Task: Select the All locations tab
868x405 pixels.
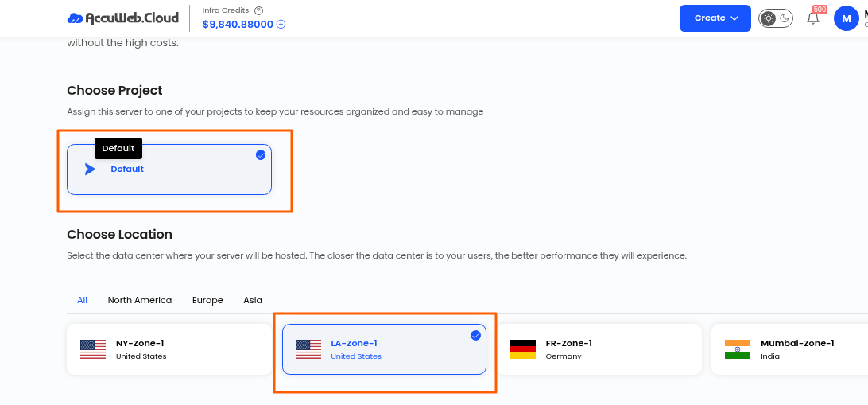Action: pos(83,300)
